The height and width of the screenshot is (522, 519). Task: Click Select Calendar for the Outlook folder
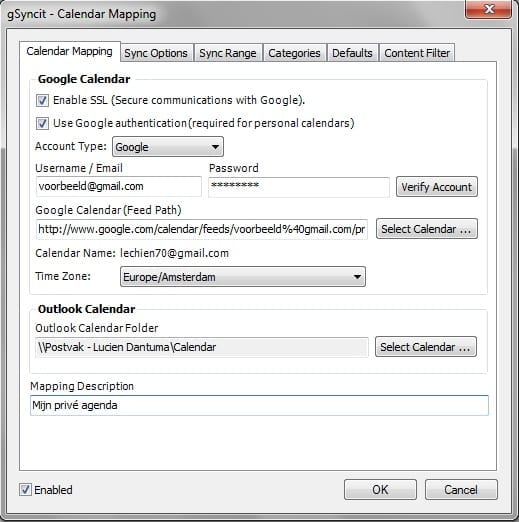click(x=426, y=347)
